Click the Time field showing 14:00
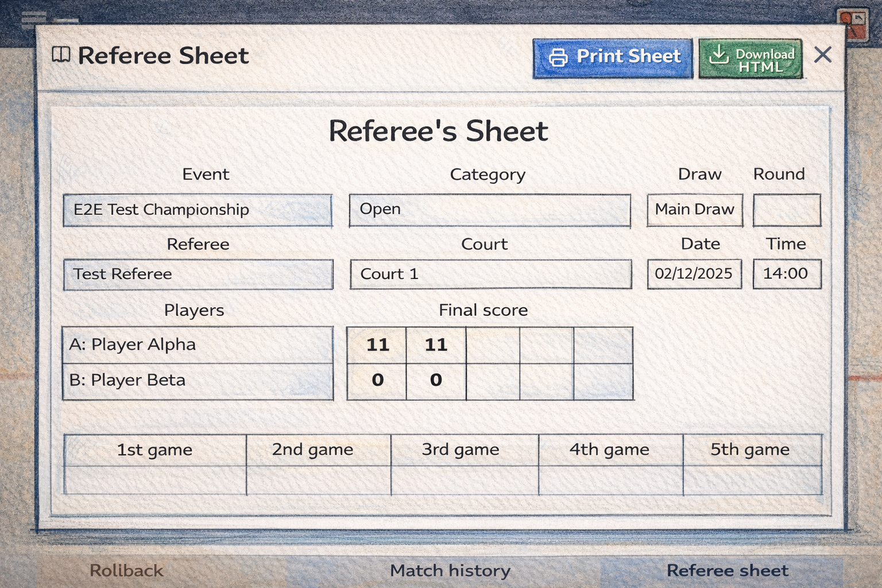The height and width of the screenshot is (588, 882). [787, 274]
